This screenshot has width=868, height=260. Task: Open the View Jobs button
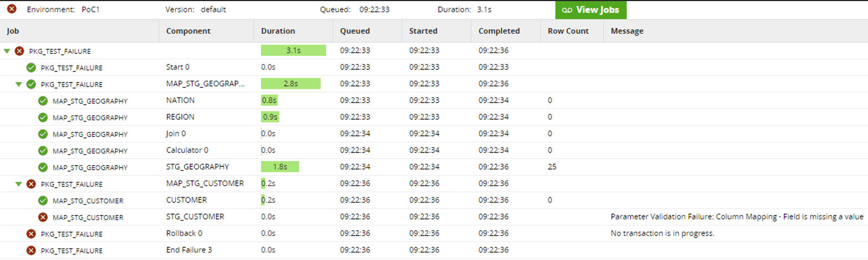point(591,10)
